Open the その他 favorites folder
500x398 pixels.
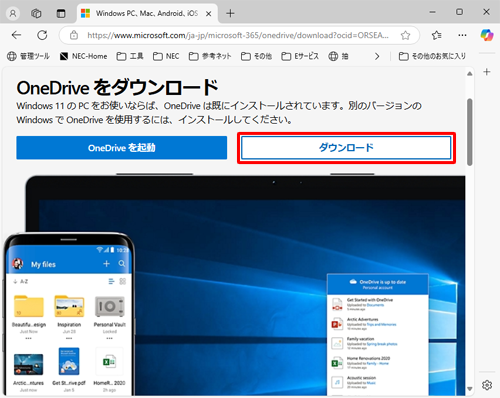256,56
